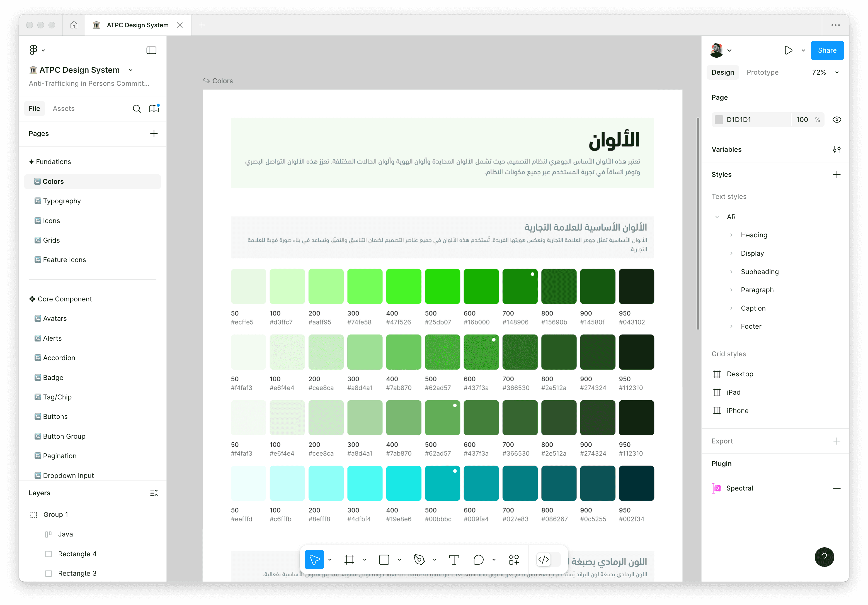Viewport: 868px width, 605px height.
Task: Select the Frame tool in bottom toolbar
Action: click(349, 560)
